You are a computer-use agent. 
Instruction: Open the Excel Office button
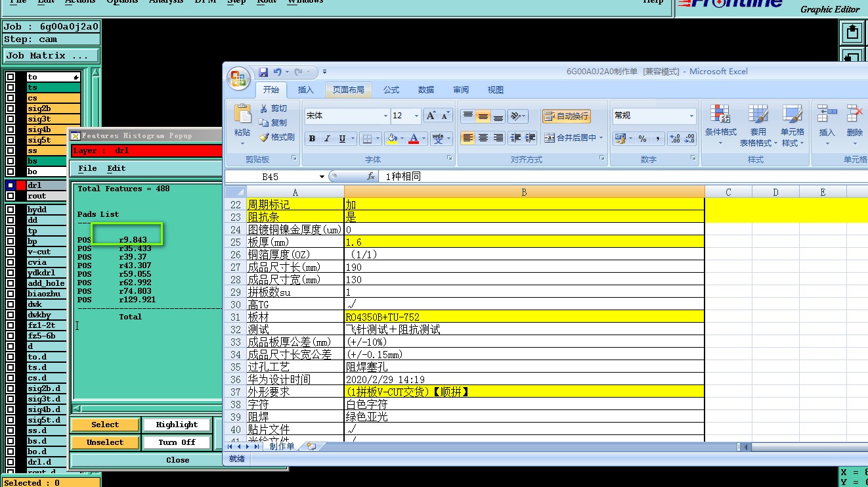coord(238,80)
